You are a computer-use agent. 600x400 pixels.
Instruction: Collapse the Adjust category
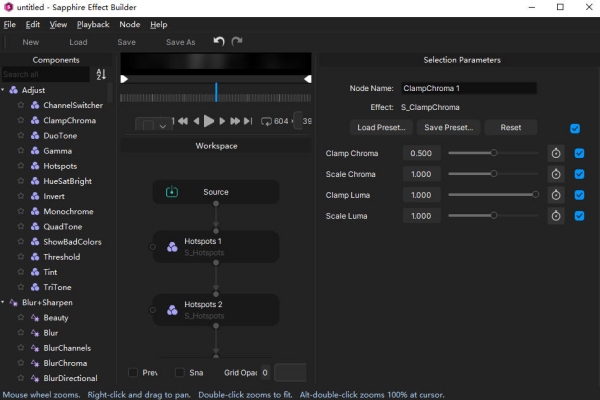(4, 90)
